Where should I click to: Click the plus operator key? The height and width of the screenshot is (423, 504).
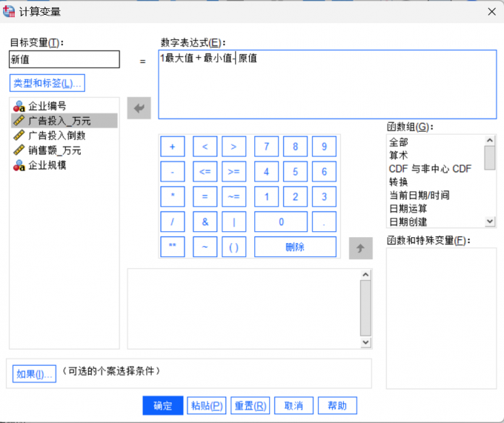pos(173,147)
